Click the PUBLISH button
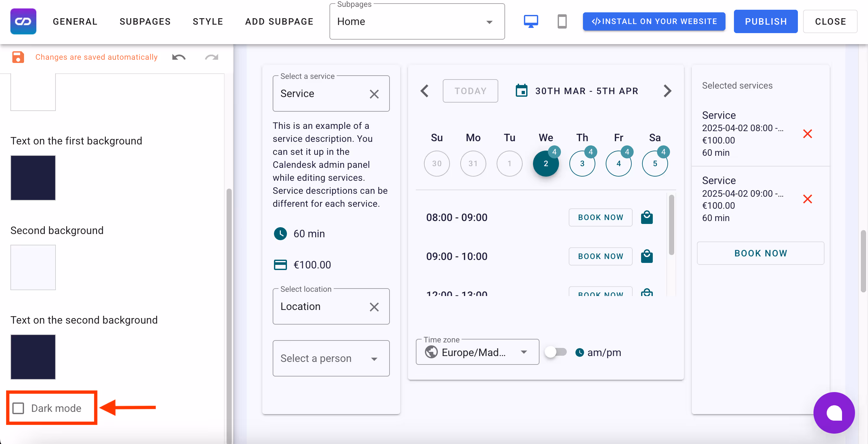Viewport: 868px width, 444px height. click(765, 21)
